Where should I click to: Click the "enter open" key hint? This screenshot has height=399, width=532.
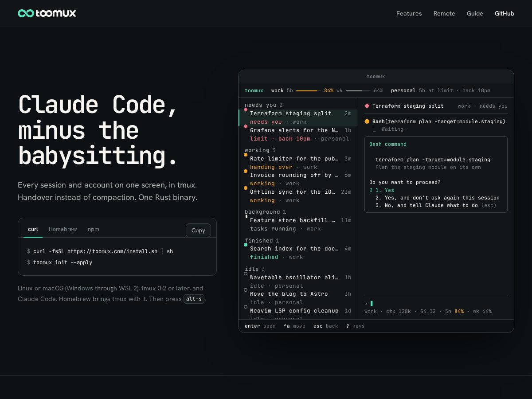260,326
